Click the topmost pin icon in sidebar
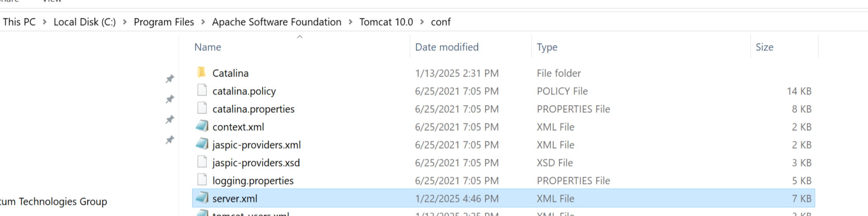868x216 pixels. (x=170, y=79)
